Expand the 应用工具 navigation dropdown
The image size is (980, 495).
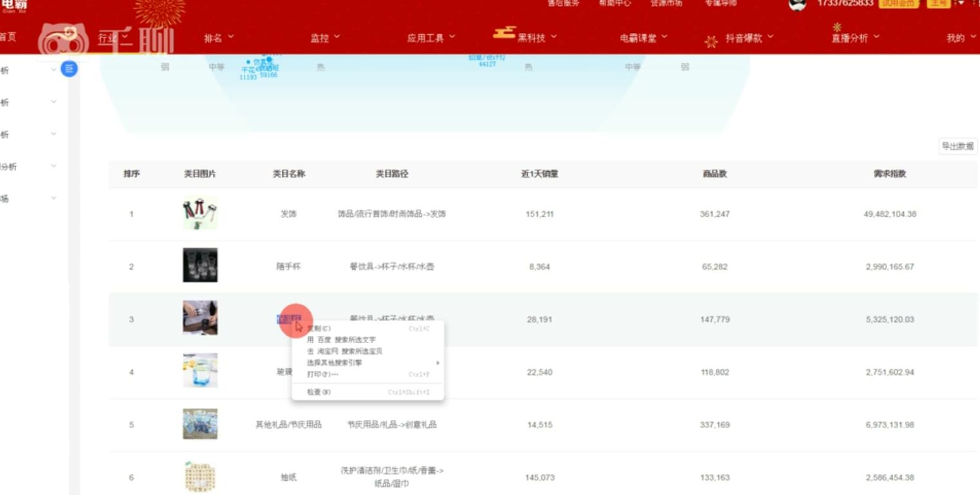click(x=430, y=38)
